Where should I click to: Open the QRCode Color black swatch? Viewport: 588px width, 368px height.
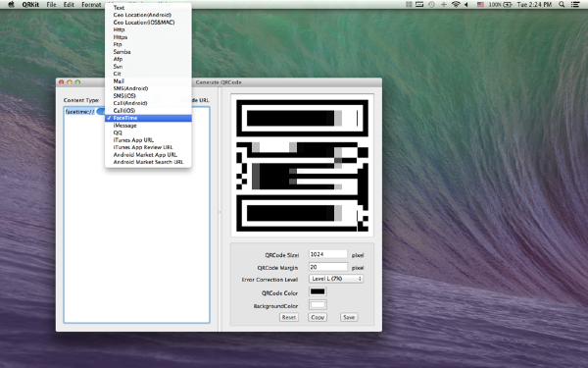coord(318,291)
